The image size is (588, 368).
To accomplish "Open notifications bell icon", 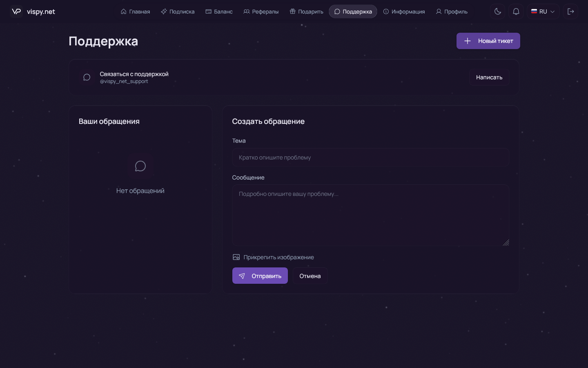I will click(516, 11).
